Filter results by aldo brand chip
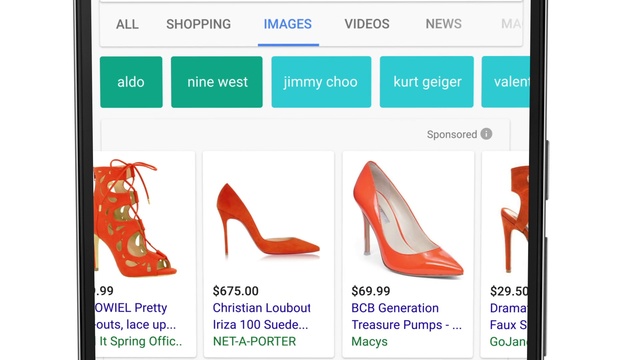Screen dimensions: 640x360 pyautogui.click(x=131, y=82)
